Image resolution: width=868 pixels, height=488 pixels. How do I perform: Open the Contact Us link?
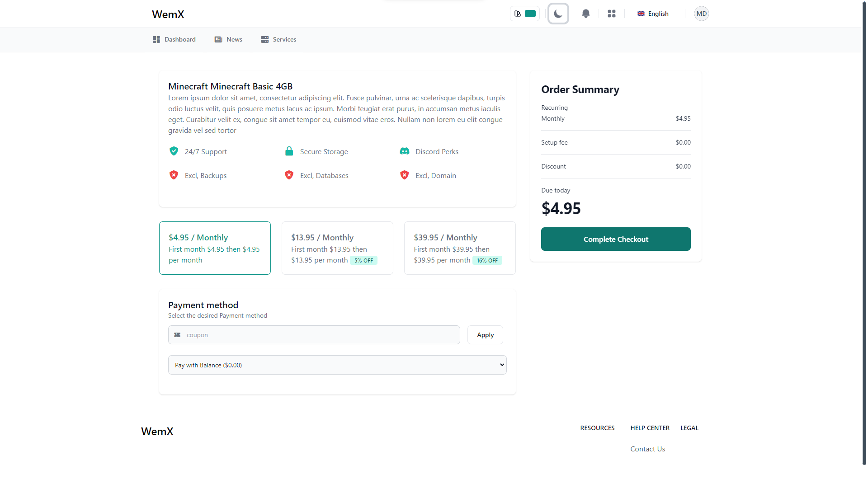[x=647, y=449]
